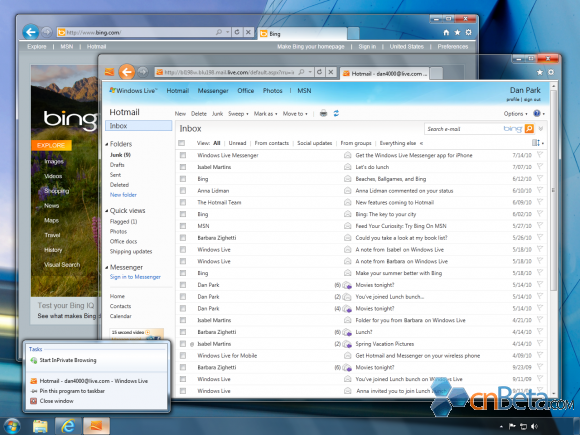Open the Messenger tab in Windows Live header
Screen dimensions: 580x435
[x=213, y=91]
